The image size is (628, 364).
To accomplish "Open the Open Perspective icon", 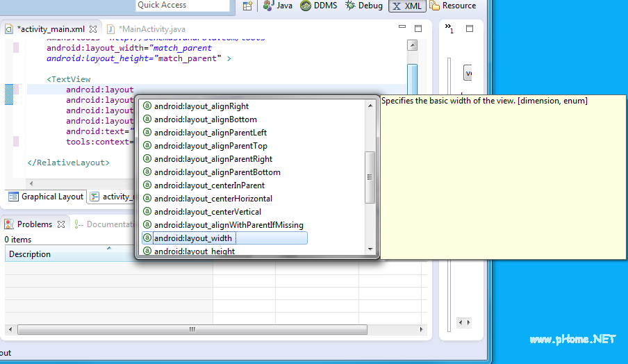I will coord(247,6).
